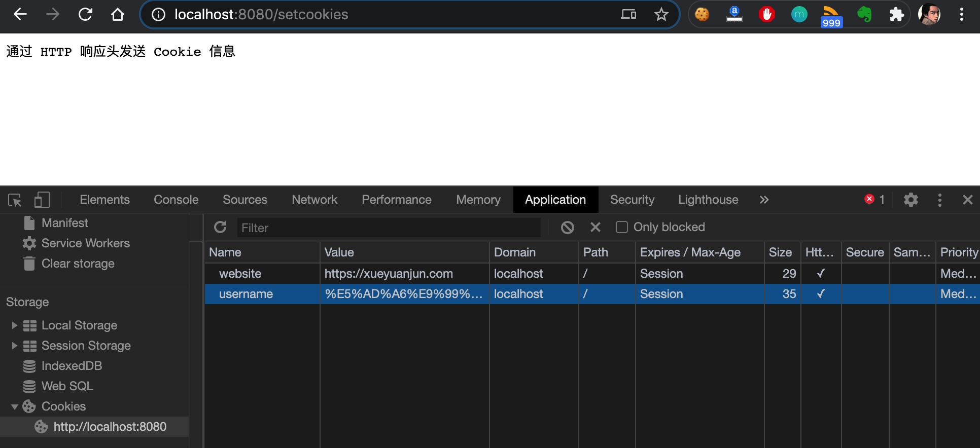This screenshot has width=980, height=448.
Task: Click the cookie Filter input field
Action: coord(389,228)
